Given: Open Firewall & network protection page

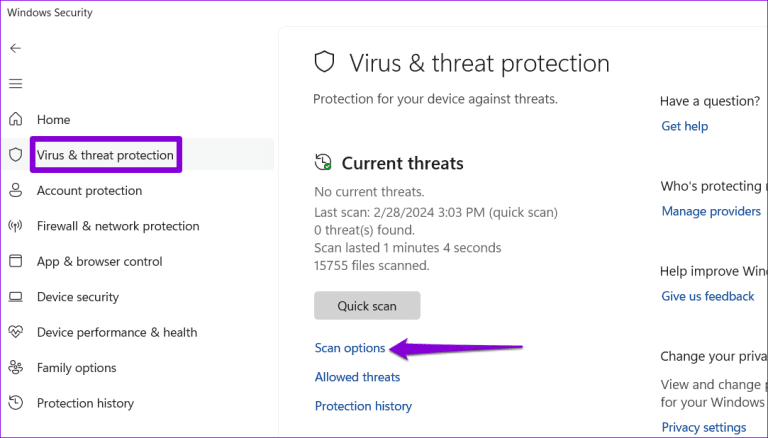Looking at the screenshot, I should click(x=118, y=226).
